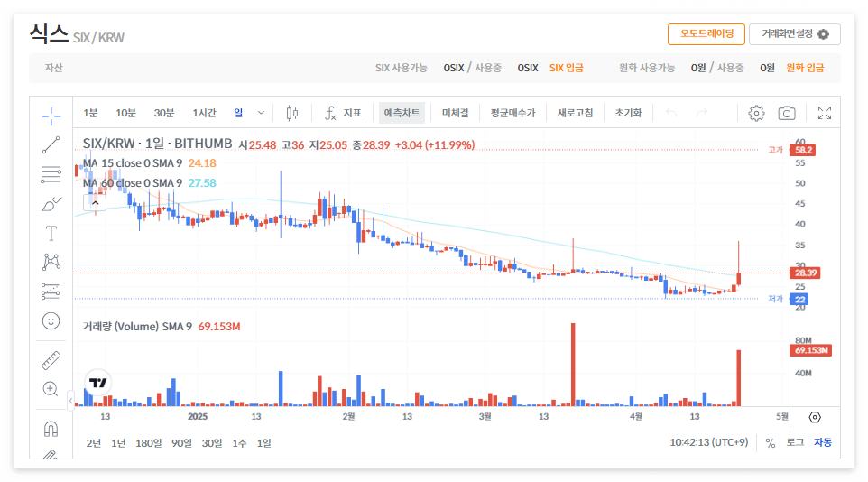Click the 초기화 reset button
Image resolution: width=868 pixels, height=482 pixels.
click(x=628, y=113)
